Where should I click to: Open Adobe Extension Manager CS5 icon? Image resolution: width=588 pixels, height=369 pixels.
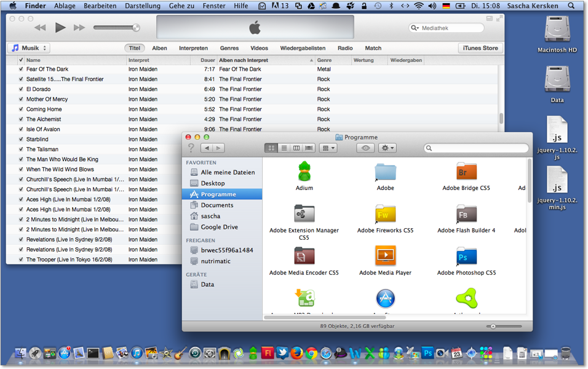[304, 214]
